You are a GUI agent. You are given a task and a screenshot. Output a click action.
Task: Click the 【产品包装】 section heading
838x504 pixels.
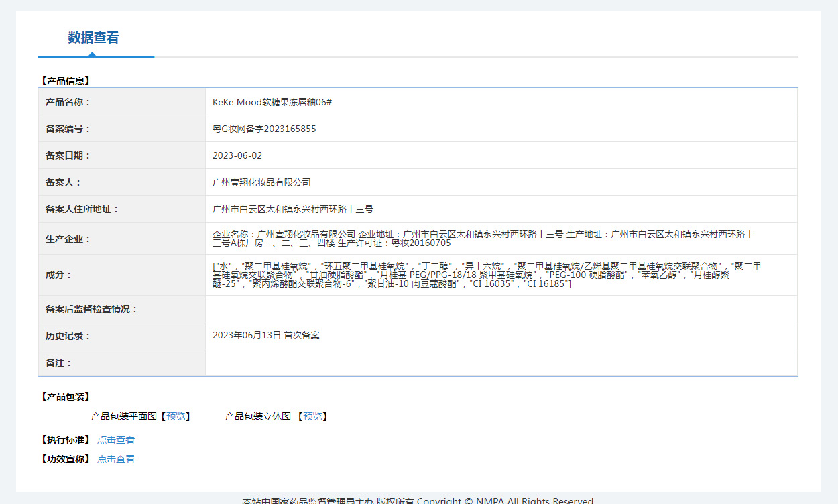(66, 397)
